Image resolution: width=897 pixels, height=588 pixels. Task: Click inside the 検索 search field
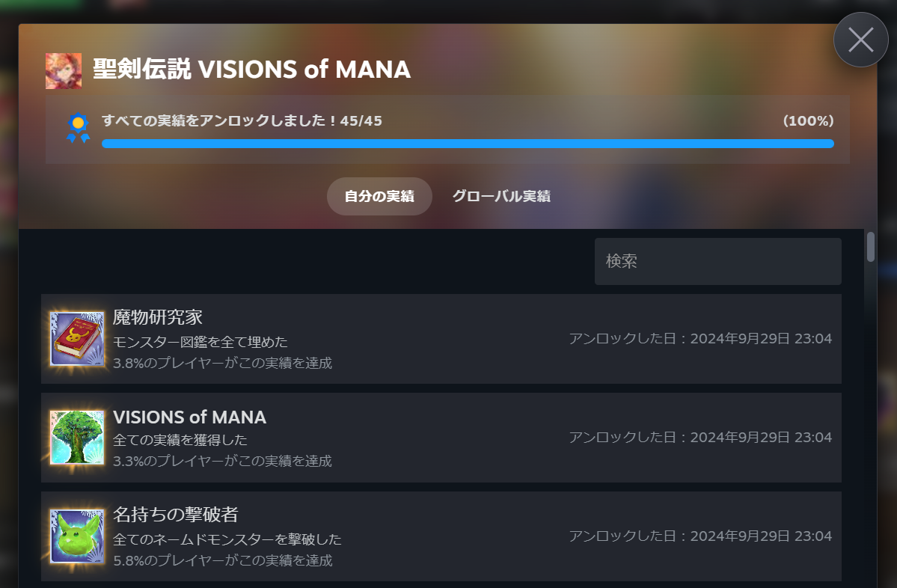tap(717, 261)
